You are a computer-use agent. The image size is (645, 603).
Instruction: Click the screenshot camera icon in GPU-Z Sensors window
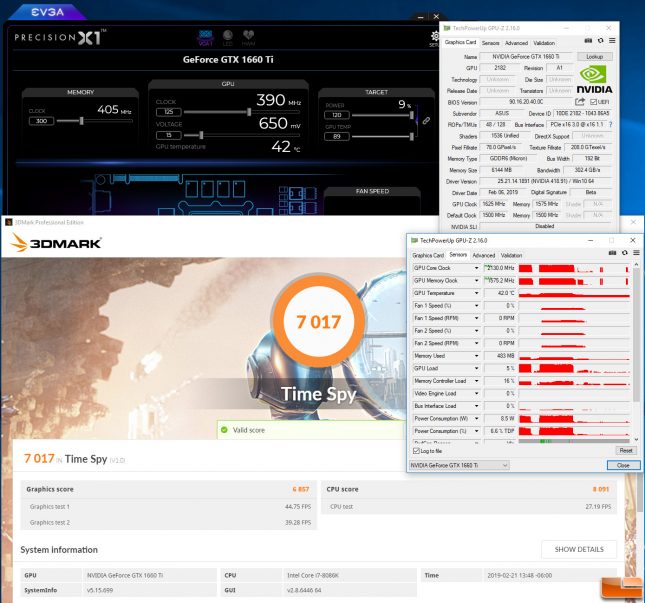pyautogui.click(x=612, y=253)
